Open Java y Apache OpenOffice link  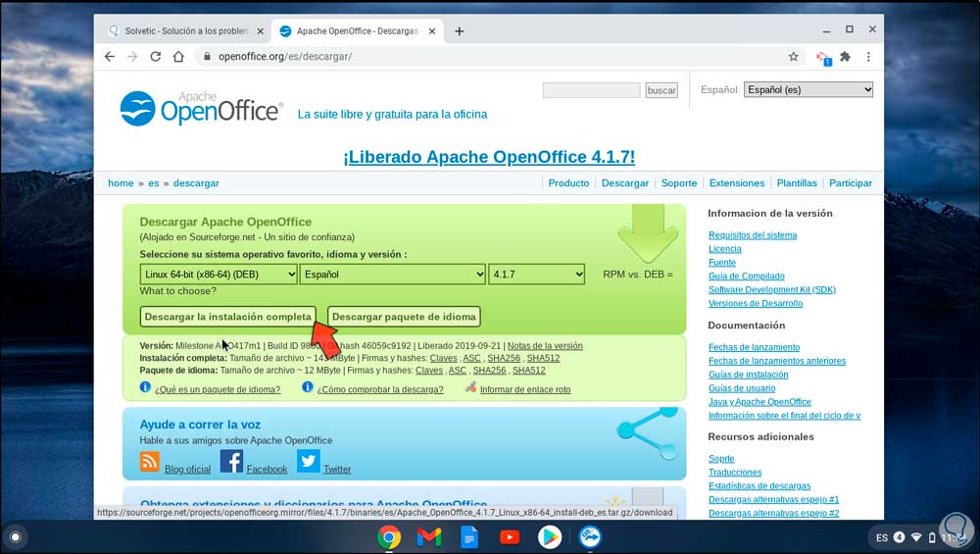coord(759,402)
